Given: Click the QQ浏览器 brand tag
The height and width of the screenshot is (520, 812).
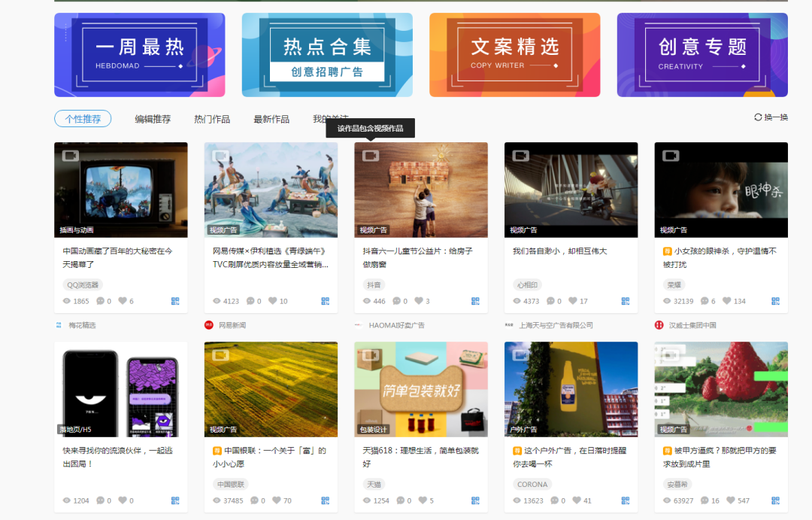Looking at the screenshot, I should [x=83, y=284].
